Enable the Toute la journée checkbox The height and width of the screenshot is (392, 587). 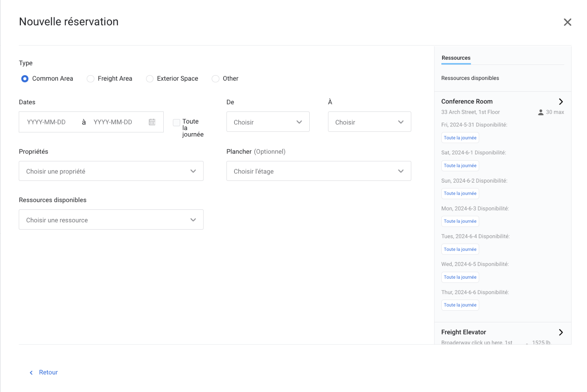pos(176,122)
